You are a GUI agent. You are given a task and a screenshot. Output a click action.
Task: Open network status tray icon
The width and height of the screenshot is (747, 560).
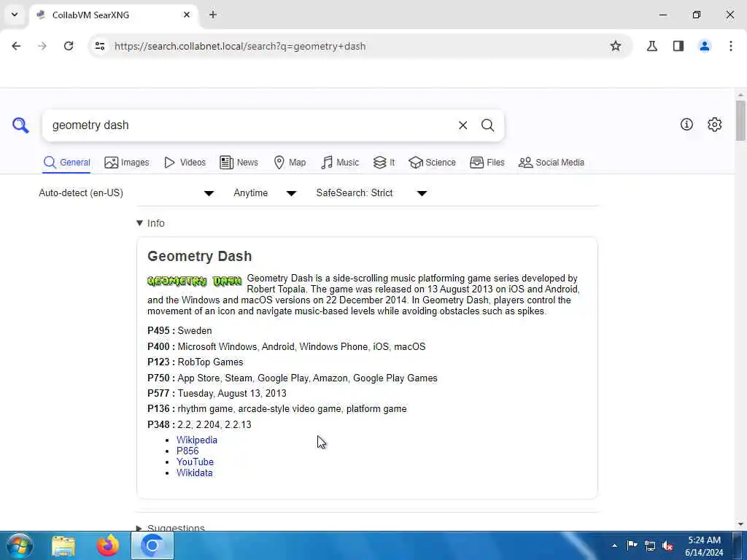[650, 545]
